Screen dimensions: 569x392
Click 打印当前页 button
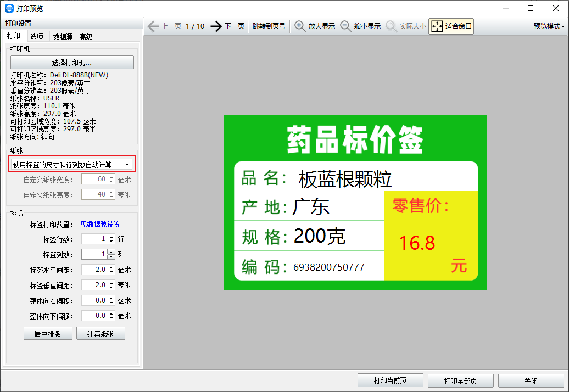(390, 380)
